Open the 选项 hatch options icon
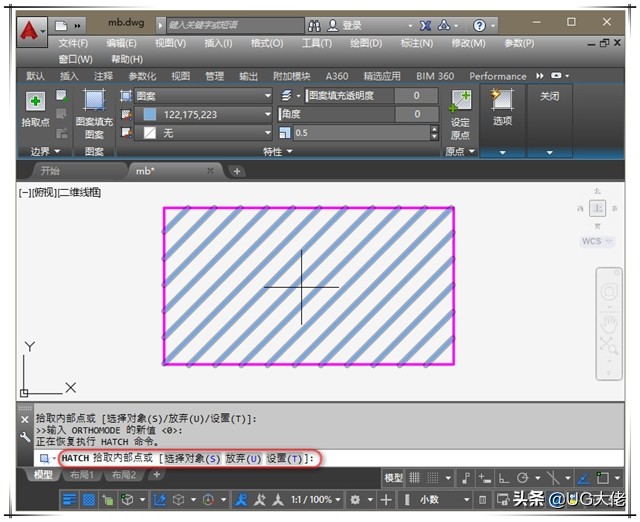Screen dimensions: 640x522 click(502, 102)
